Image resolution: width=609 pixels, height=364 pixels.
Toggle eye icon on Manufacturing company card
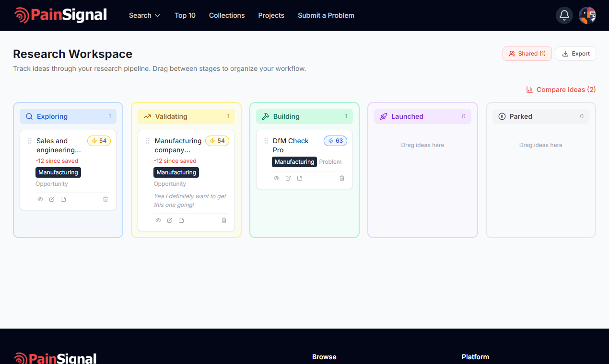click(x=158, y=220)
